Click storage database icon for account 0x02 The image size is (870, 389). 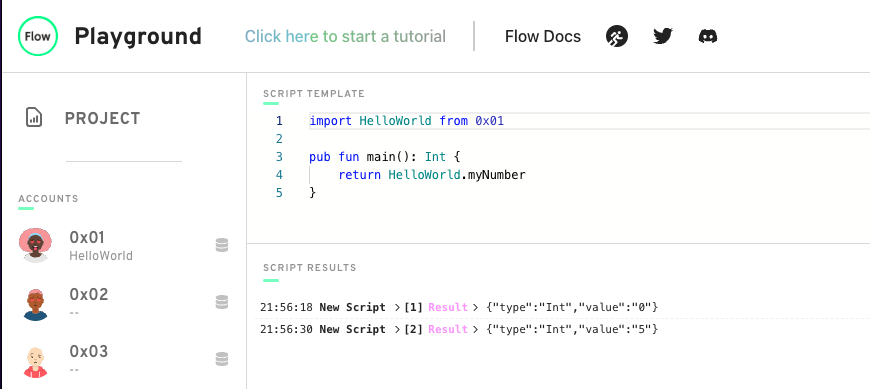click(x=222, y=302)
